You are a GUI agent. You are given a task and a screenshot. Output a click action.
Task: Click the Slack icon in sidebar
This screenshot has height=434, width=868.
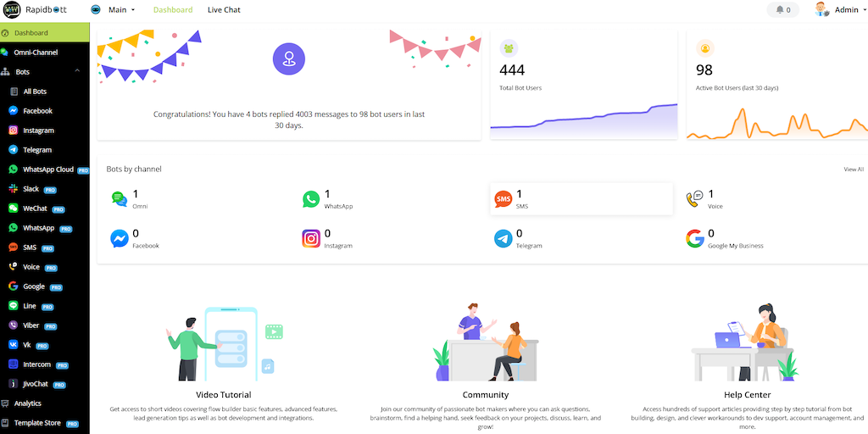(14, 189)
